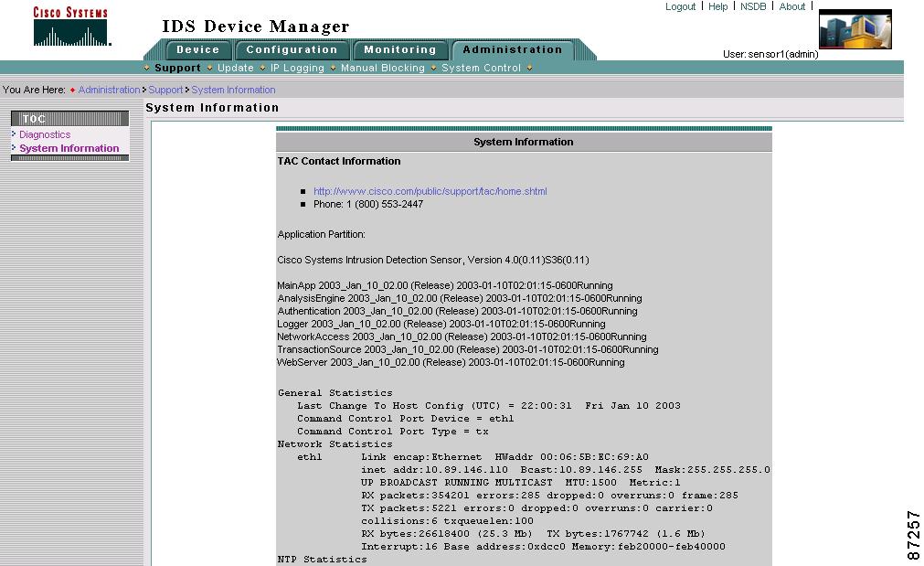Click the 'Network Statistics' heading

point(335,444)
